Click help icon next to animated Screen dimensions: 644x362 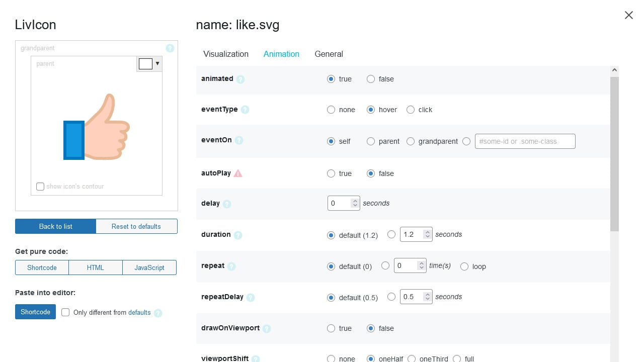coord(240,79)
